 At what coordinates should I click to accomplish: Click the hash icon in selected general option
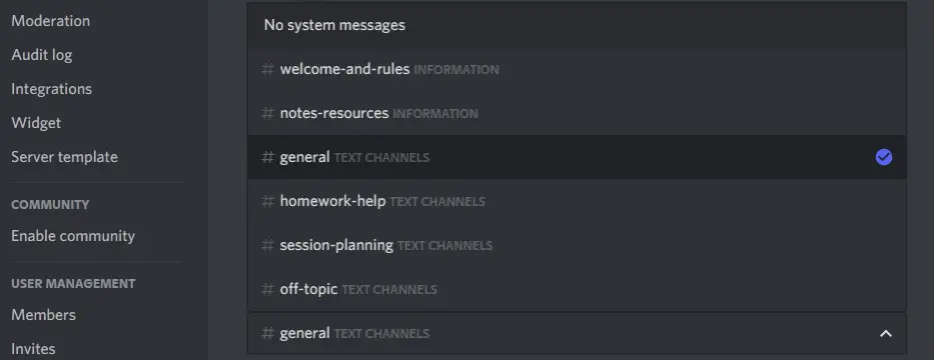click(267, 157)
